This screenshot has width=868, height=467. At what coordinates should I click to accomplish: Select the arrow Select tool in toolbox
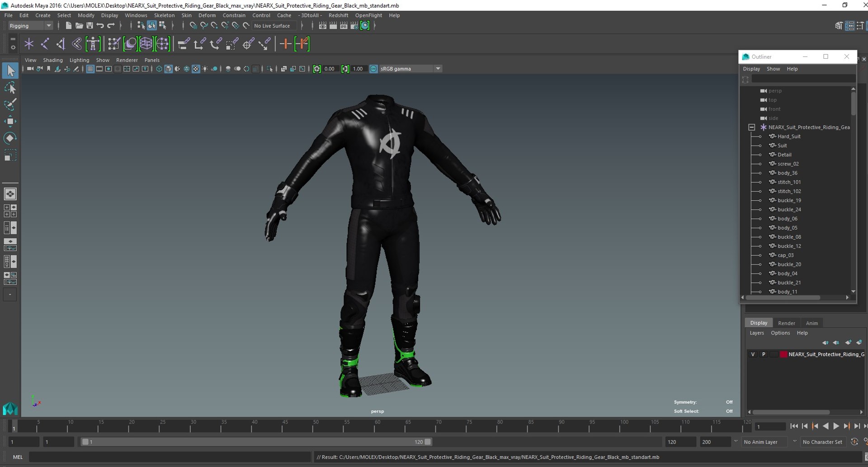click(10, 71)
